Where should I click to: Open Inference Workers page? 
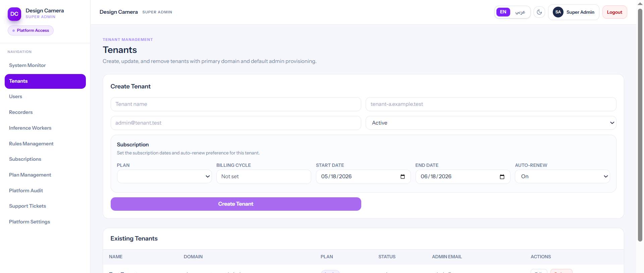pos(45,128)
